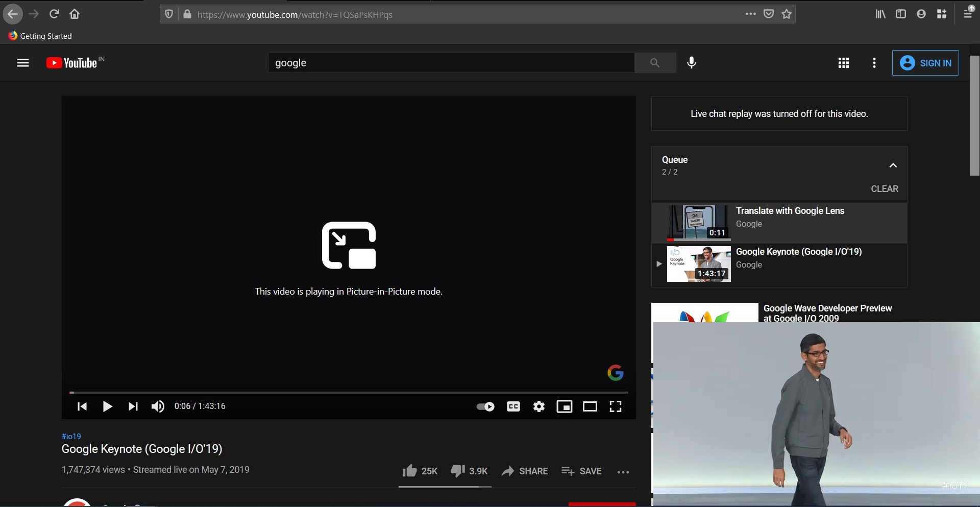Open page actions three-dot menu in address bar
This screenshot has height=507, width=980.
point(750,14)
